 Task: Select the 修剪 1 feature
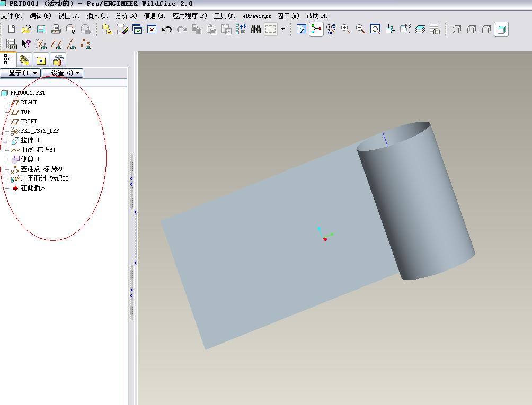(30, 159)
